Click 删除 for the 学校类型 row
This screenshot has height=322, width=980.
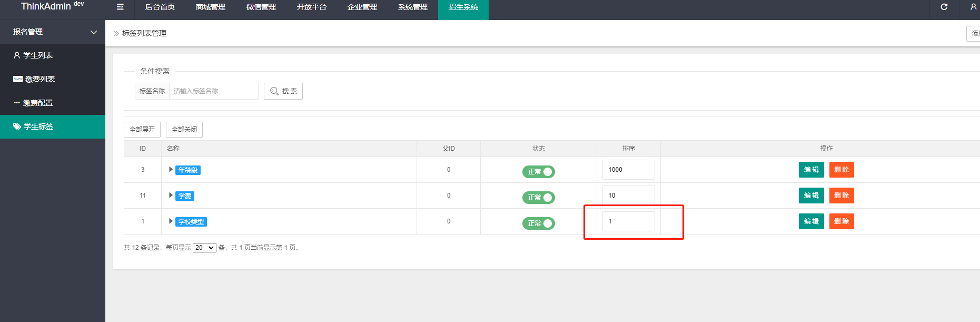click(842, 221)
